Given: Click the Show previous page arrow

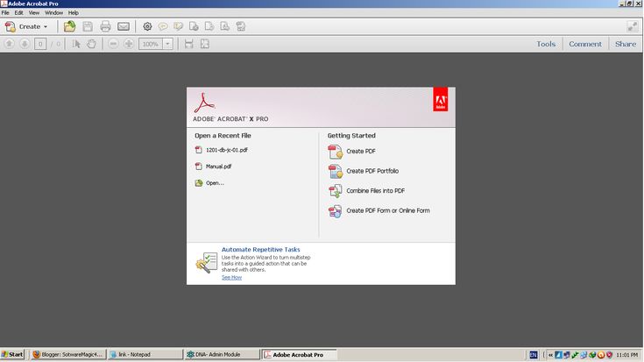Looking at the screenshot, I should tap(9, 44).
